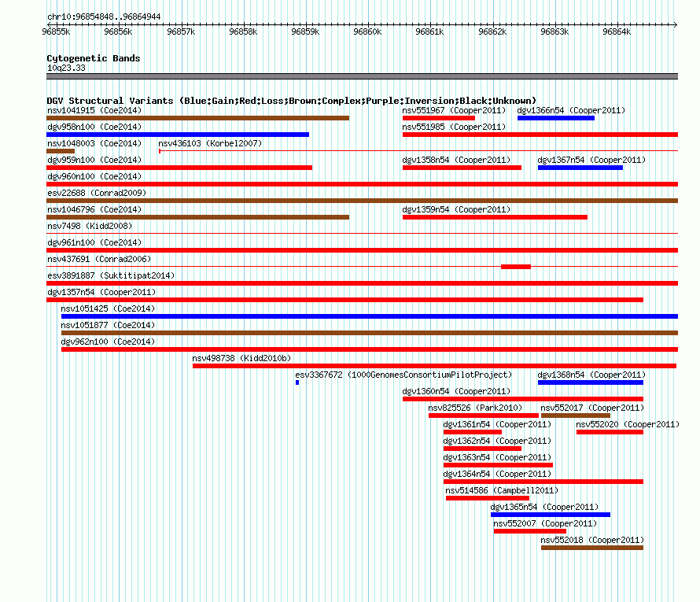Image resolution: width=700 pixels, height=602 pixels.
Task: Open dgv1360n54 (Cooper2011) label
Action: click(x=456, y=391)
